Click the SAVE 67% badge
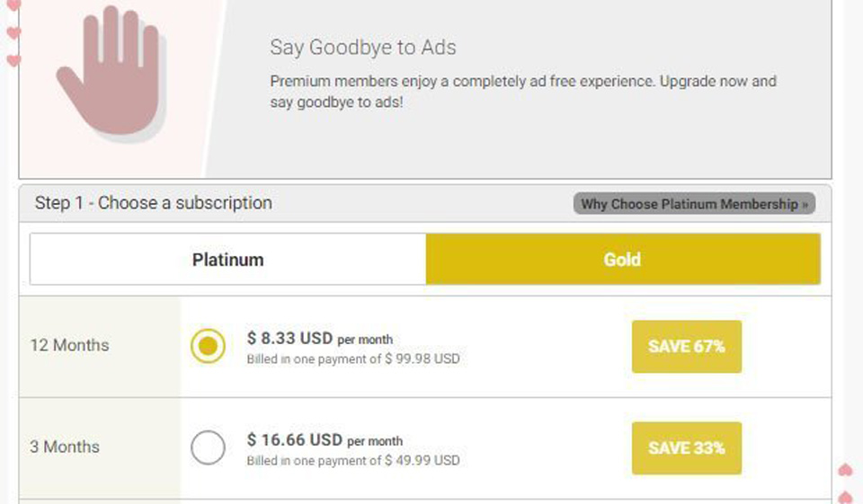Viewport: 863px width, 504px height. pos(687,346)
